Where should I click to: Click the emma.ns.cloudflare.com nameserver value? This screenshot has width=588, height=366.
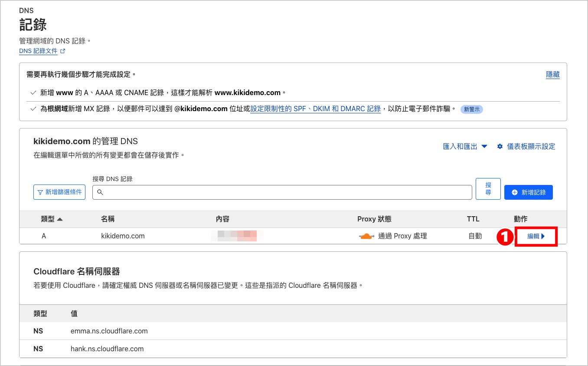pos(109,331)
